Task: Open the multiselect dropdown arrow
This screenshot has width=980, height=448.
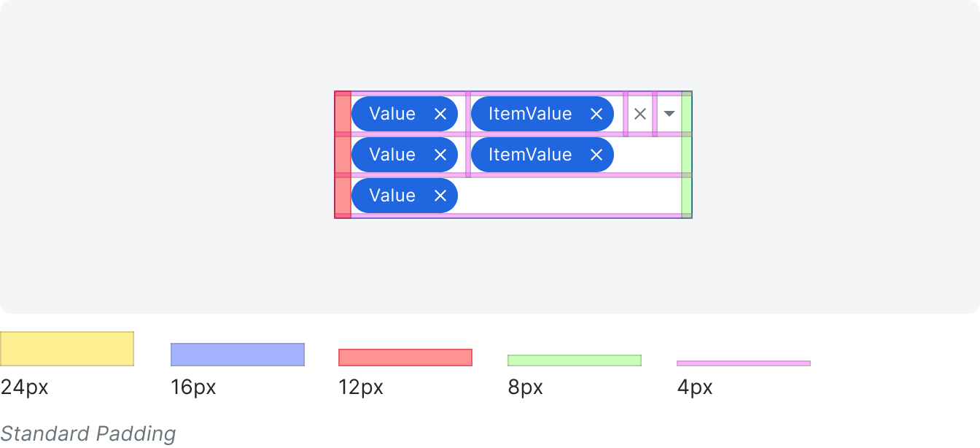Action: pos(669,114)
